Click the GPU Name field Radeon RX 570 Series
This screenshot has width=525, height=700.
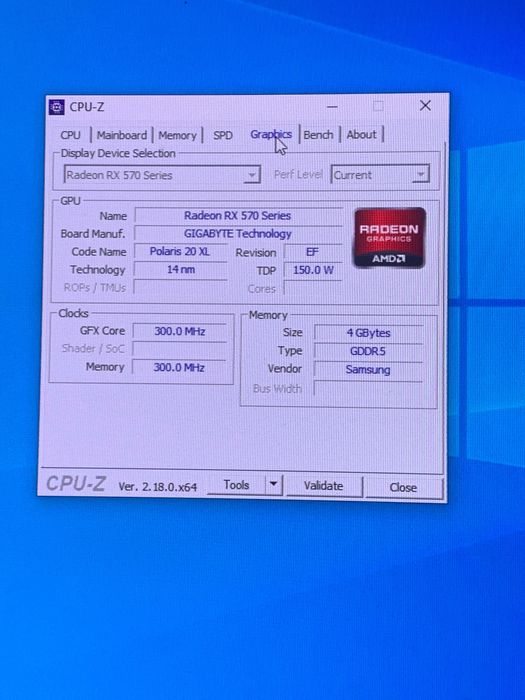[238, 216]
